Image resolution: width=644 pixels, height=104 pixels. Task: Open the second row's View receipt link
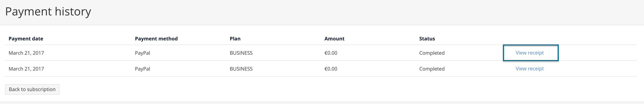pyautogui.click(x=530, y=69)
